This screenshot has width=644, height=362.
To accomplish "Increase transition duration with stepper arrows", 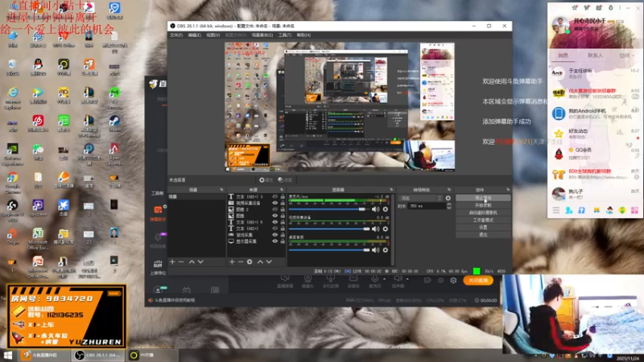I will coord(448,204).
